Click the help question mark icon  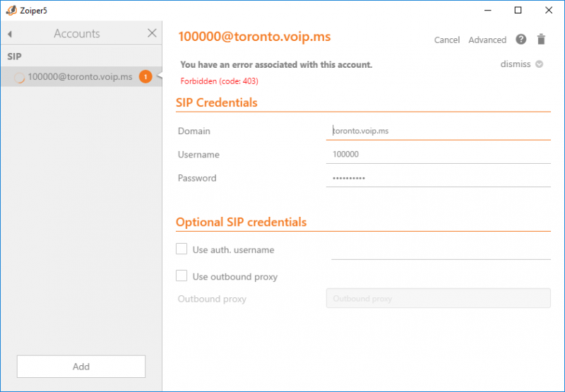point(521,39)
